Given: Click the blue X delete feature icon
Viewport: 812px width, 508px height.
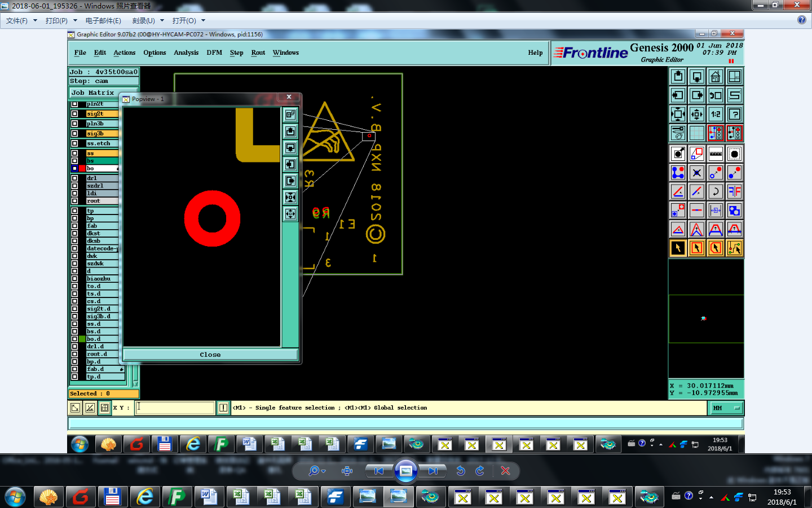Looking at the screenshot, I should 697,173.
